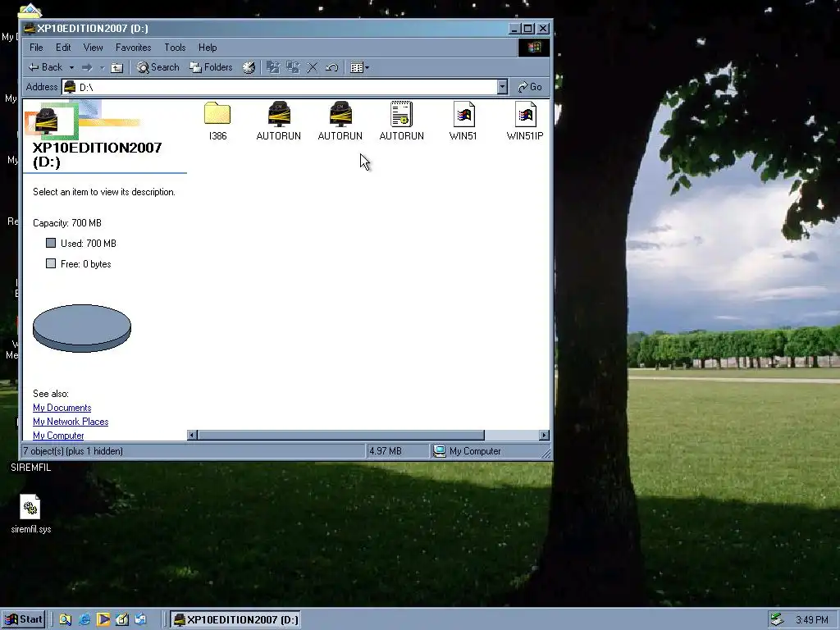This screenshot has width=840, height=630.
Task: Launch Internet Explorer from Quick Launch
Action: [x=84, y=620]
